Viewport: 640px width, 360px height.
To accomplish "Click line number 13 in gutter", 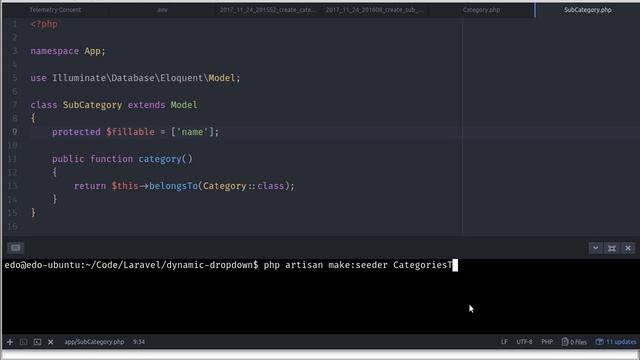I will (12, 186).
